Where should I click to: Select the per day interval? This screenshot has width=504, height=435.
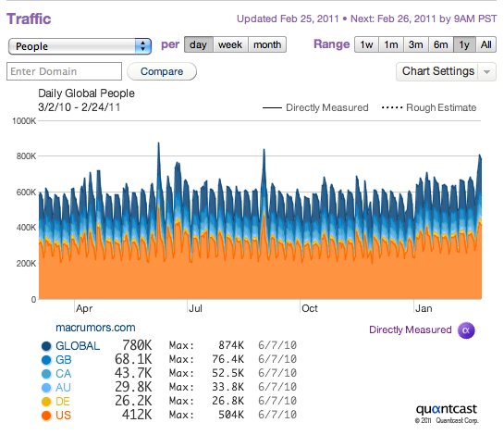coord(198,44)
